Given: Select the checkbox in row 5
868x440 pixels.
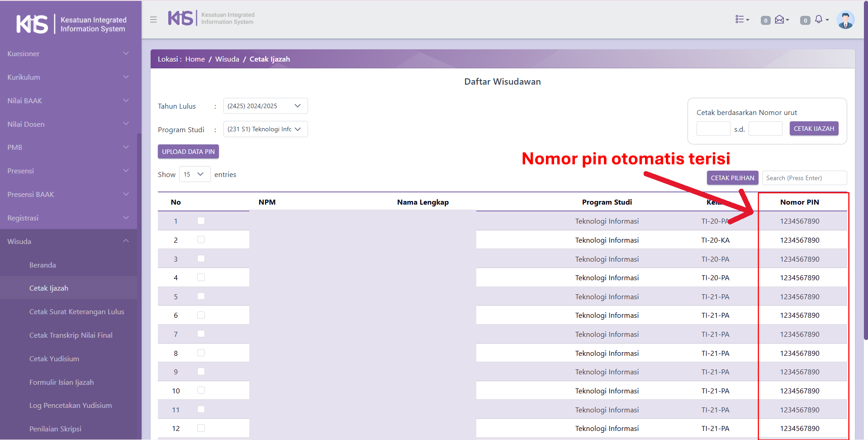Looking at the screenshot, I should (x=201, y=297).
